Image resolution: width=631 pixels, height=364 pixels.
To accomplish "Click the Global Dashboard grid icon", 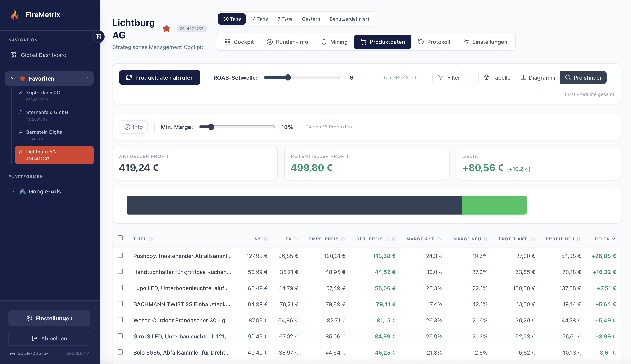I will click(13, 55).
